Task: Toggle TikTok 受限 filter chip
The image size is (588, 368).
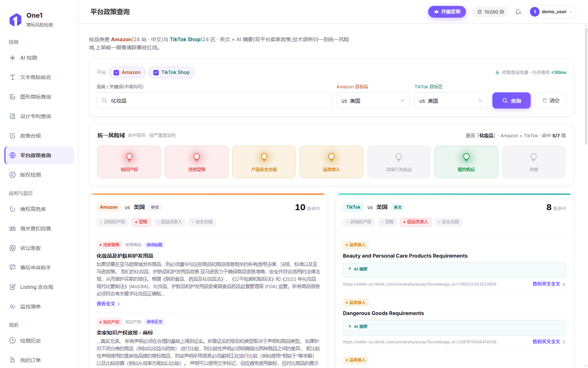Action: click(x=387, y=222)
